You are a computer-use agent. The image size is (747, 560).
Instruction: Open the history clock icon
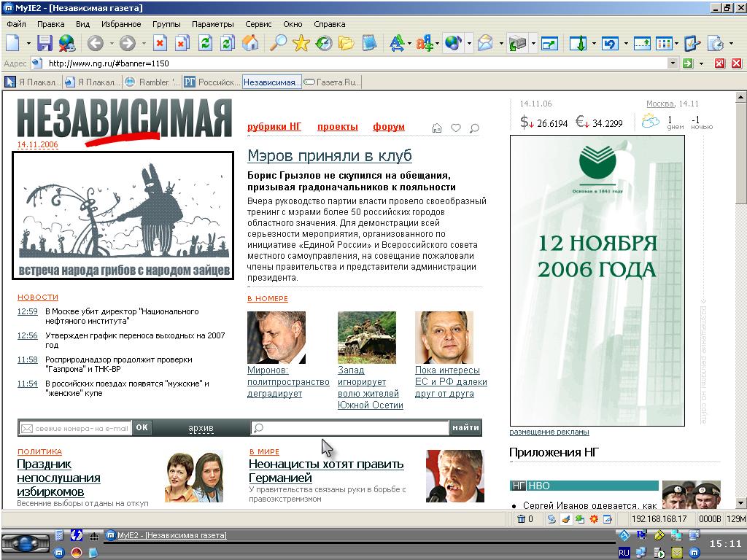point(324,43)
